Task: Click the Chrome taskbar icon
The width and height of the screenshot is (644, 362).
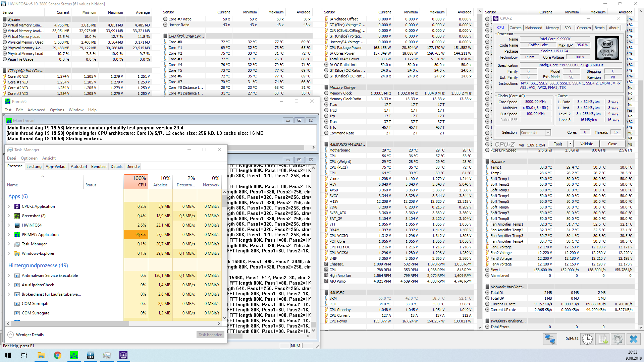Action: click(x=57, y=355)
